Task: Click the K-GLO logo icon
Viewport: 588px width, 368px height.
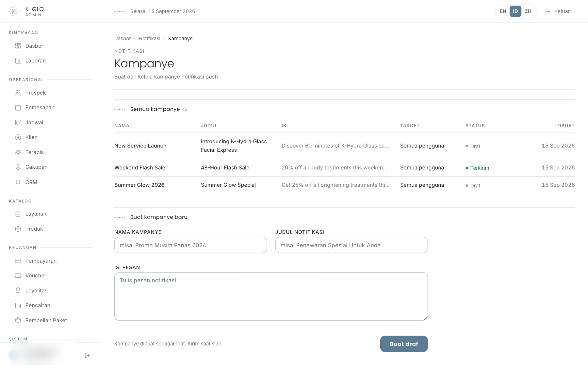Action: click(x=14, y=11)
